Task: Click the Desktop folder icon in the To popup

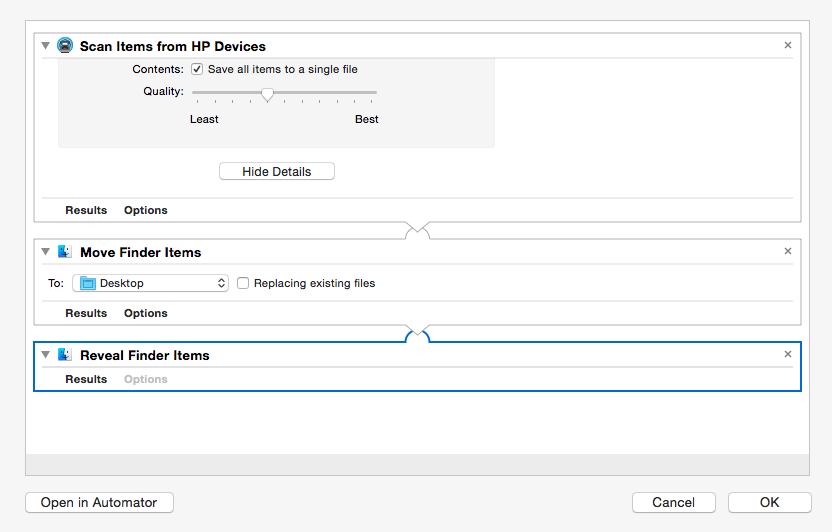Action: point(88,283)
